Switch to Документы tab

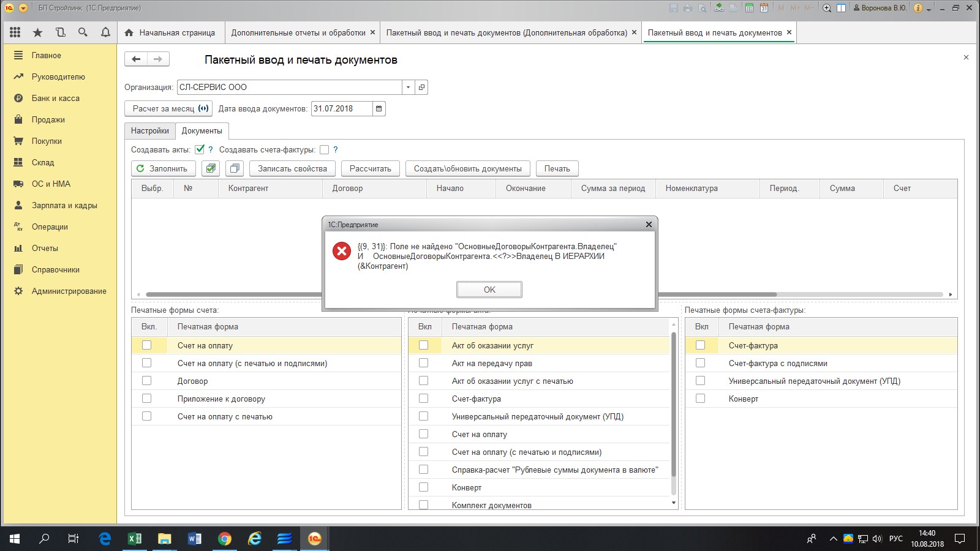click(x=202, y=130)
